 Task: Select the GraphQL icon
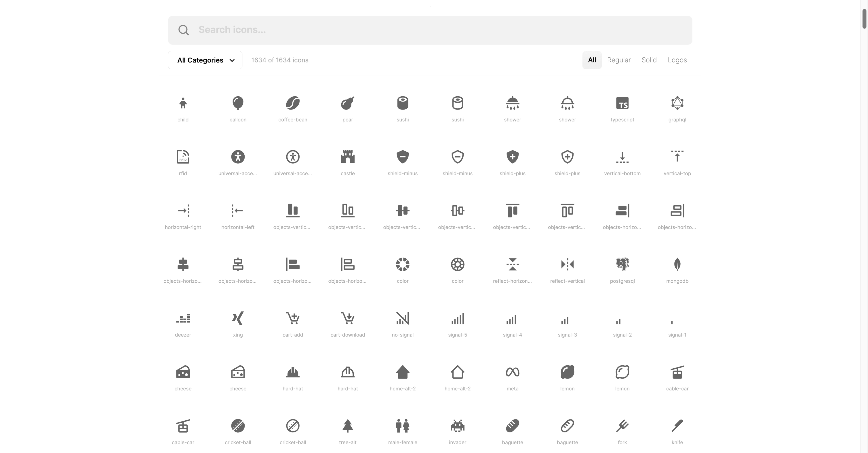[677, 103]
